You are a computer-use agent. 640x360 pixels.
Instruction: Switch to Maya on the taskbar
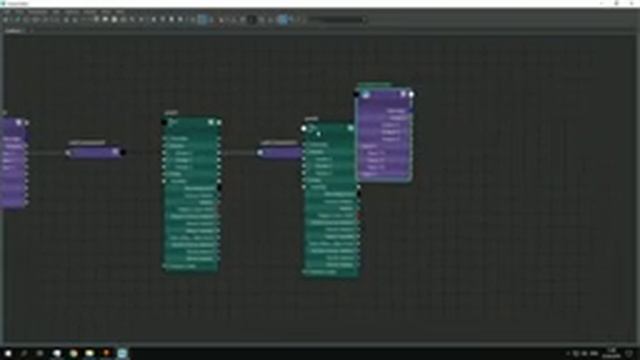pos(122,353)
